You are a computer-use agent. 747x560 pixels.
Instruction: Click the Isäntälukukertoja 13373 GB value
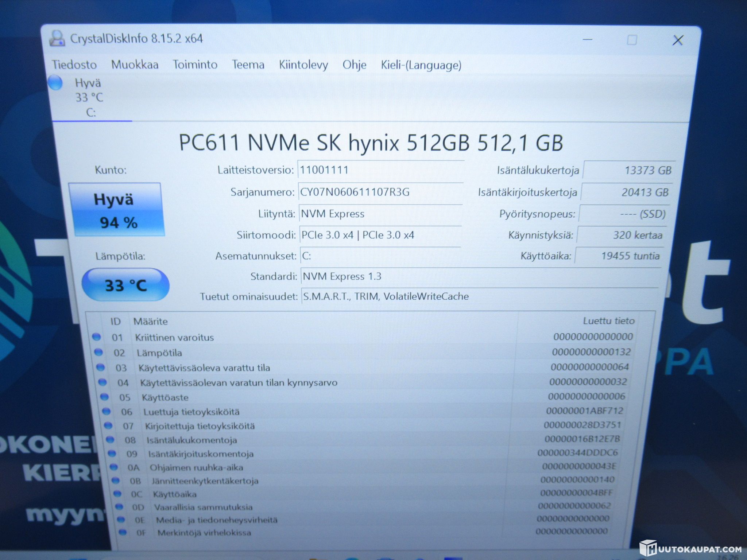tap(628, 170)
